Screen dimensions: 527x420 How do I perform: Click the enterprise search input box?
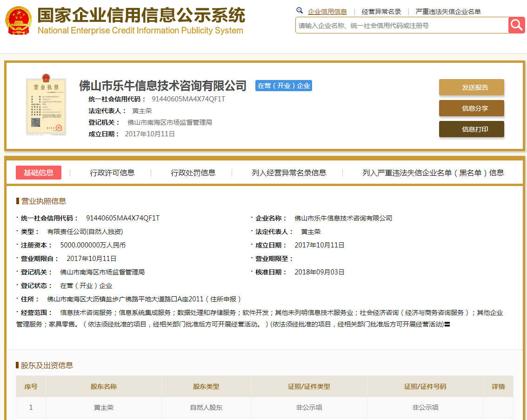(400, 25)
